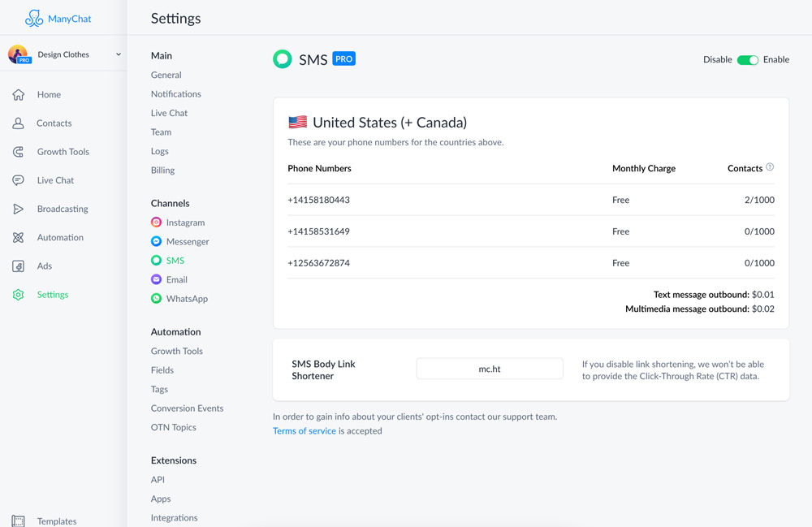Viewport: 812px width, 527px height.
Task: Open Apps extension settings
Action: coord(161,499)
